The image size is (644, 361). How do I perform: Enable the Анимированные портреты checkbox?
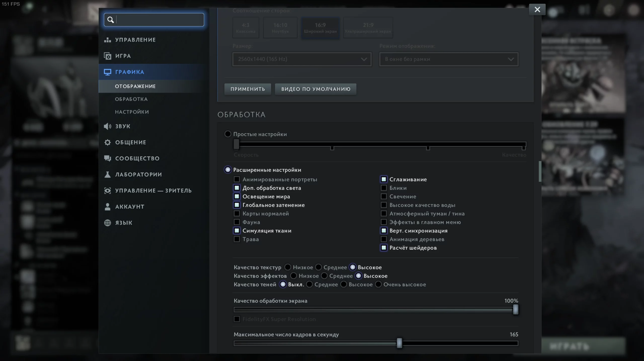click(237, 179)
